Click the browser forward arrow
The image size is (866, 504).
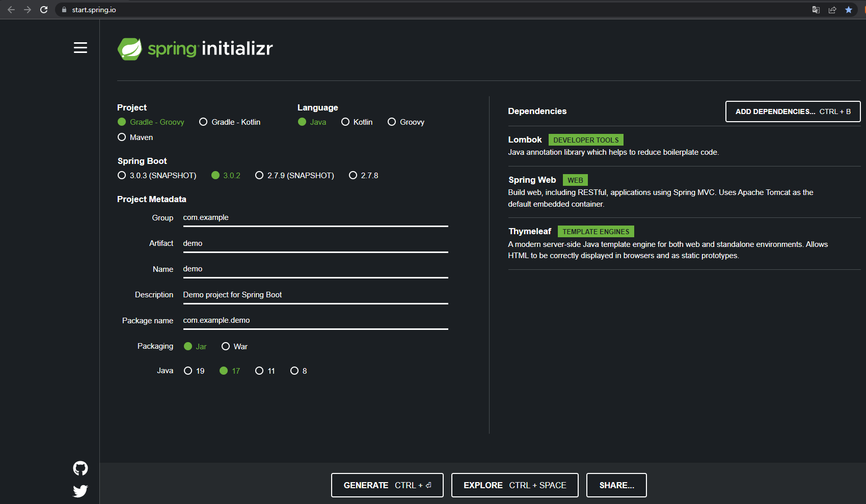28,10
